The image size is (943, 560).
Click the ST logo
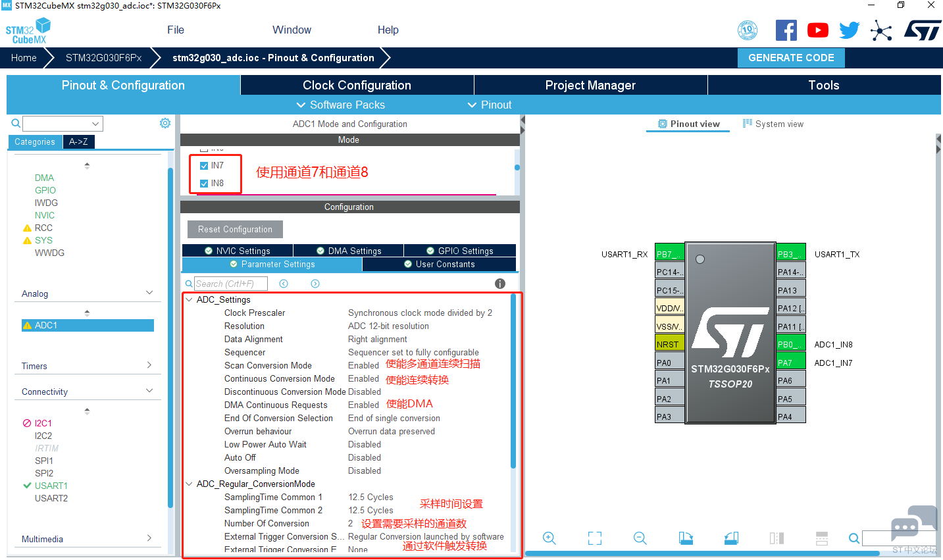click(923, 30)
